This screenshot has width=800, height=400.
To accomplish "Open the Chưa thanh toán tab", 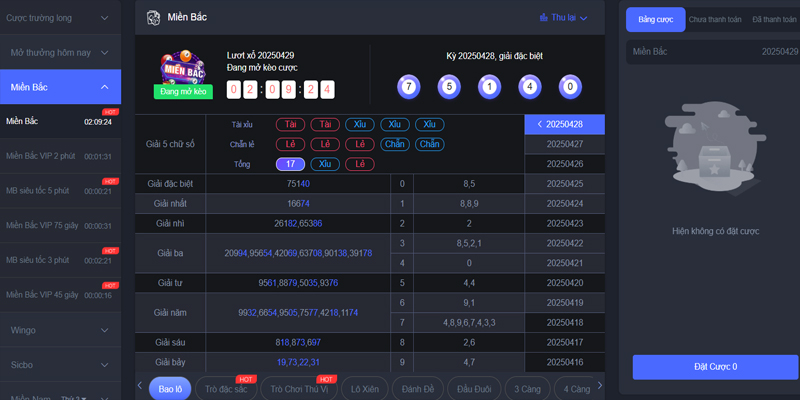I will (x=715, y=19).
